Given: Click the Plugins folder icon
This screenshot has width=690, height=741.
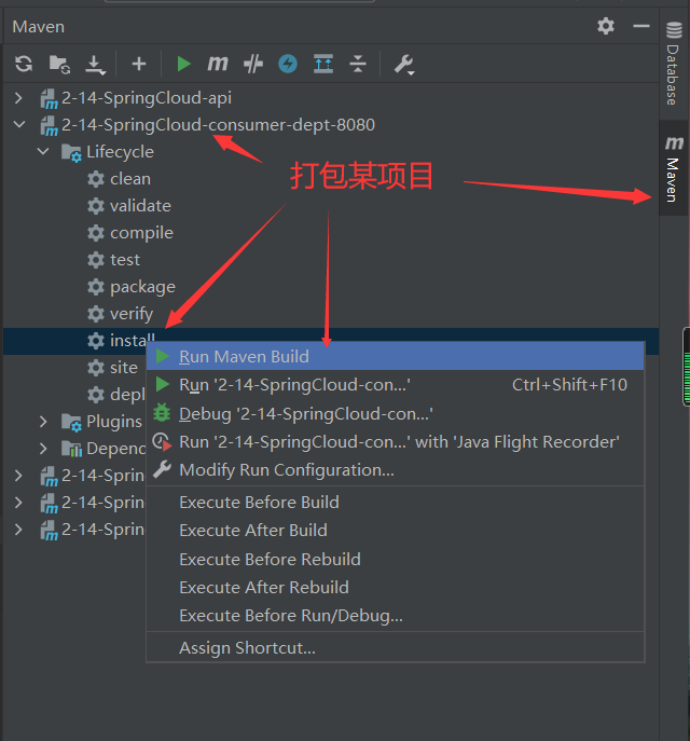Looking at the screenshot, I should (71, 422).
